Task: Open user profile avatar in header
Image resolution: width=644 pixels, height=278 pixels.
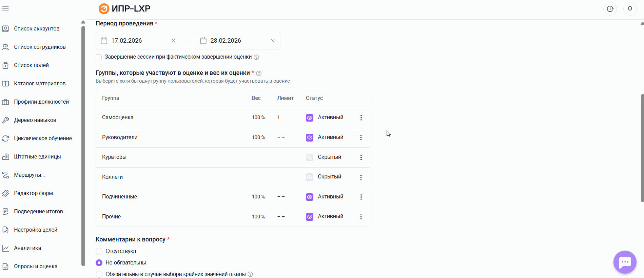Action: pyautogui.click(x=630, y=9)
